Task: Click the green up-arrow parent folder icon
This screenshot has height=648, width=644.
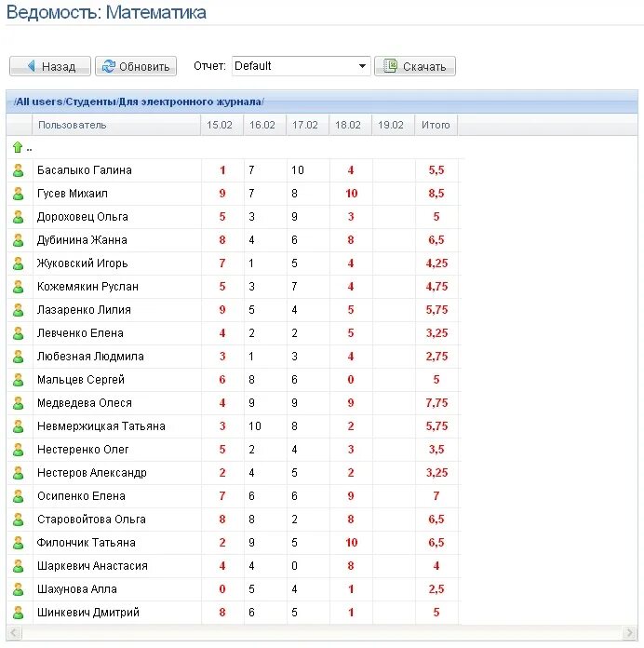Action: tap(18, 147)
